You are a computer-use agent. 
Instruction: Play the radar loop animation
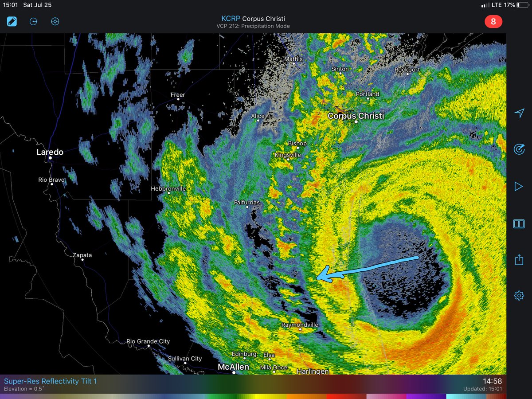click(x=519, y=187)
